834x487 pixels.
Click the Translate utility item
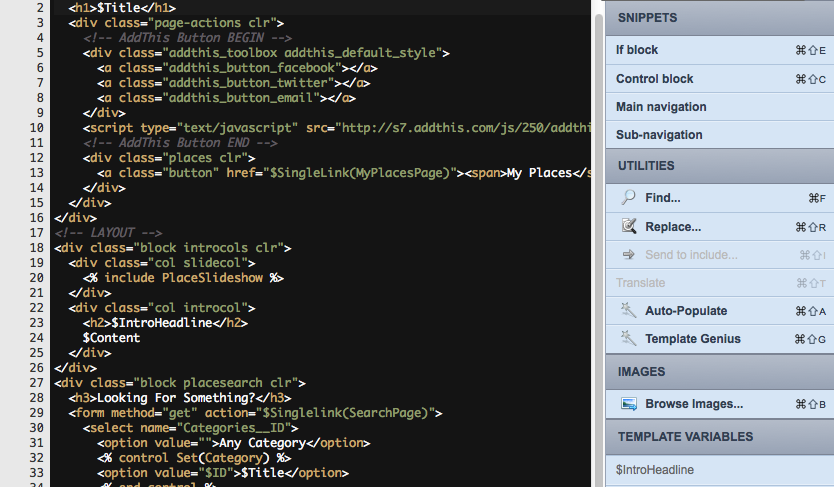click(x=640, y=283)
